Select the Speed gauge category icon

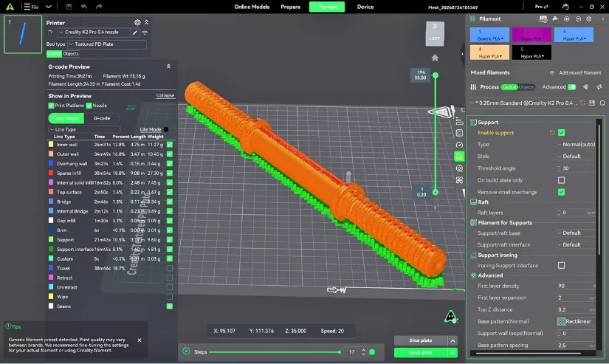459,145
